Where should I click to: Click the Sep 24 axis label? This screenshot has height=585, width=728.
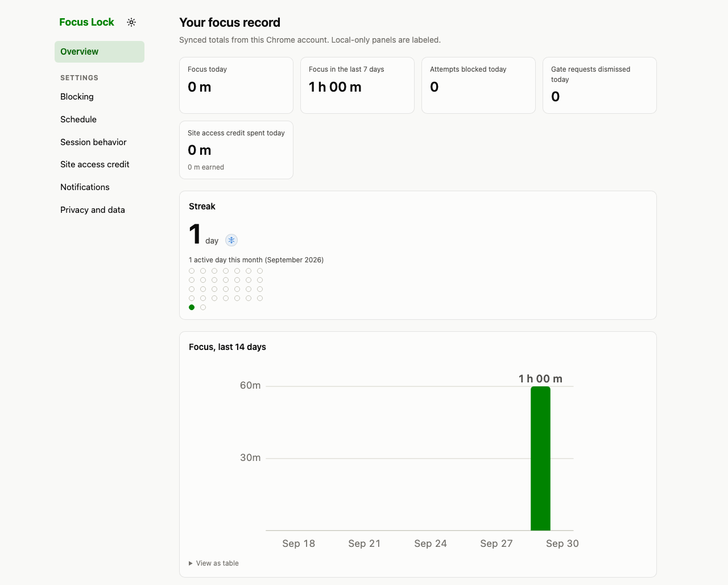click(431, 543)
